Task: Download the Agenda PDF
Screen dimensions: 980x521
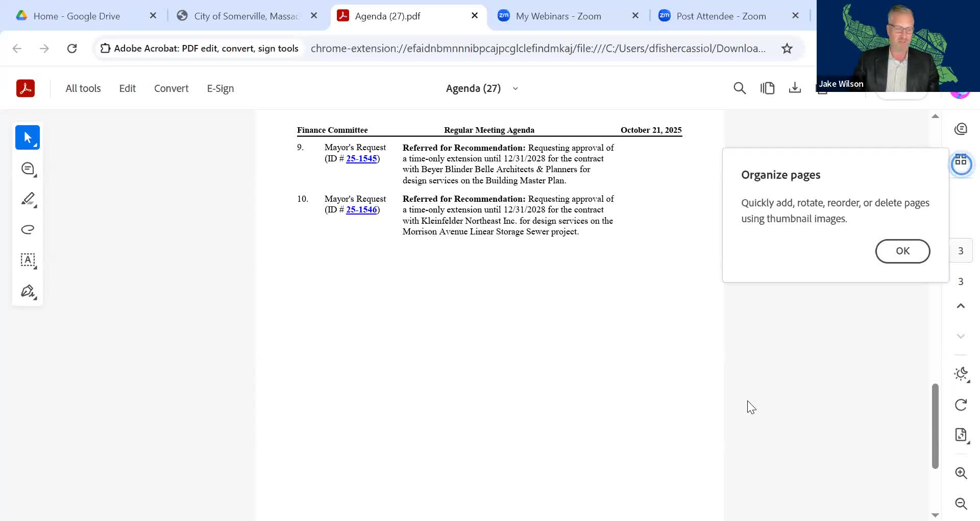Action: tap(795, 88)
